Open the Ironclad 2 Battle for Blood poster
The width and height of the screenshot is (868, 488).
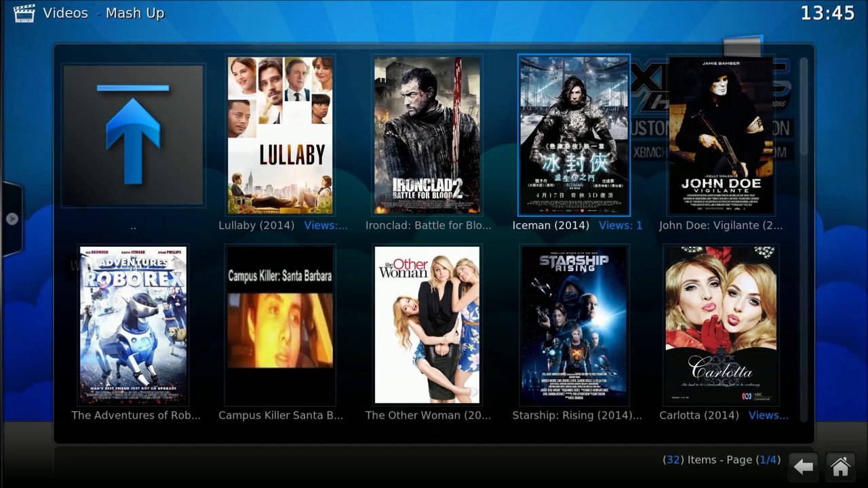(427, 135)
